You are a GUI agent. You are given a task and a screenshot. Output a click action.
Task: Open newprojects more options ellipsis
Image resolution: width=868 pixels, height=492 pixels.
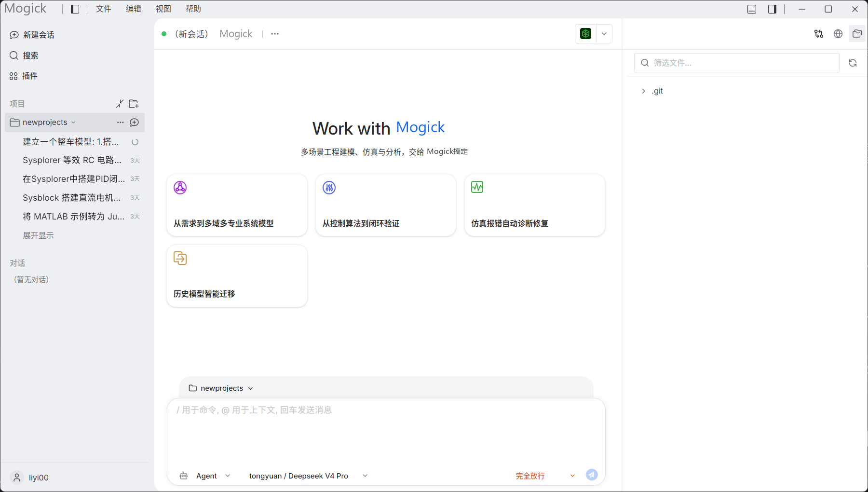[120, 123]
